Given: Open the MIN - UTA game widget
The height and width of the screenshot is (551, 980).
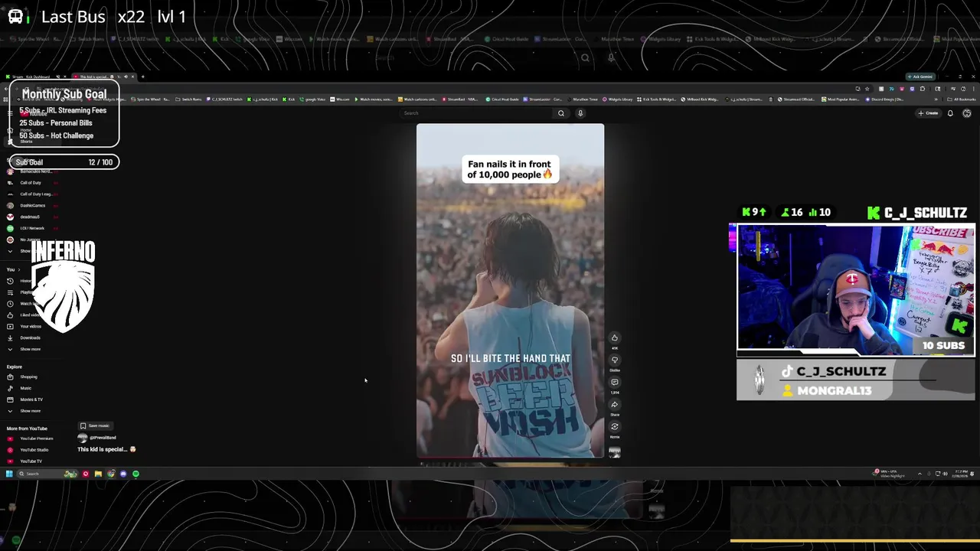Looking at the screenshot, I should click(x=890, y=474).
